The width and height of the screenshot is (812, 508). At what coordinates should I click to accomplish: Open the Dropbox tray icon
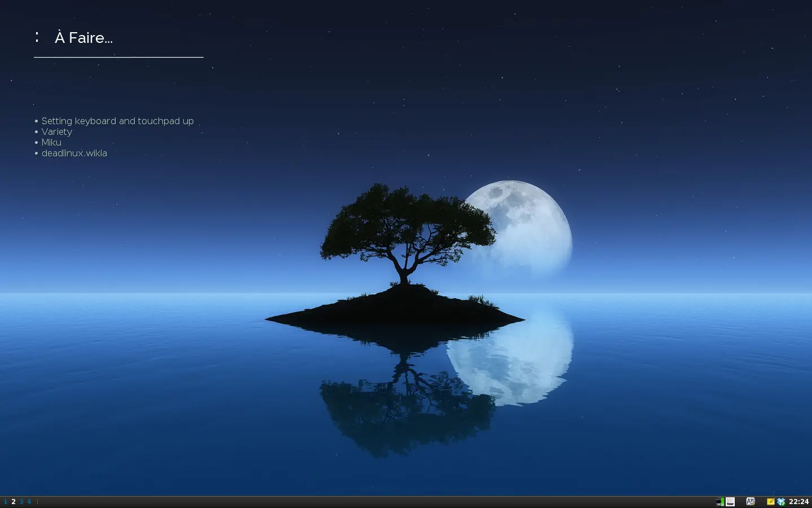coord(781,501)
